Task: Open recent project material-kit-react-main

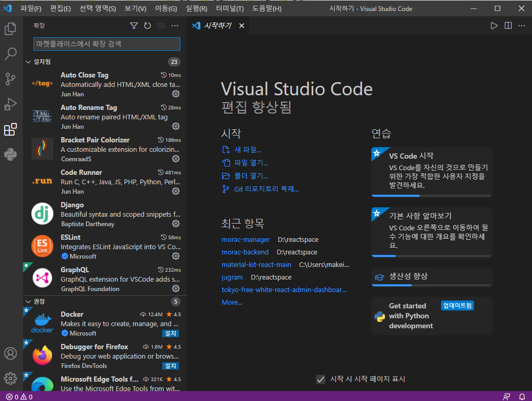Action: coord(256,265)
